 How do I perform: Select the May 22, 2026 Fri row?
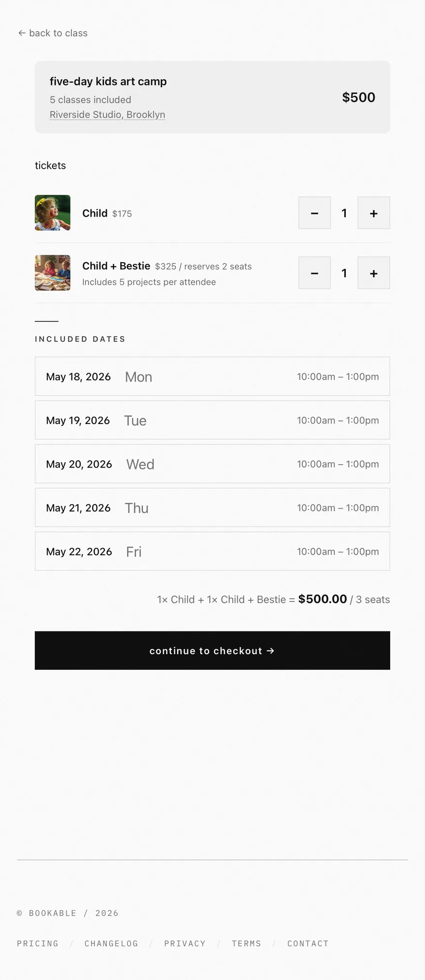click(x=212, y=551)
